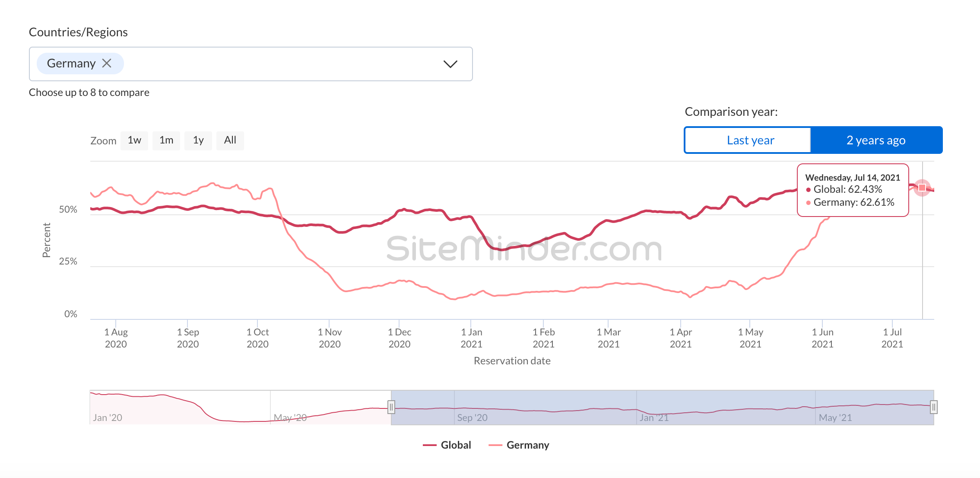Expand the Countries/Regions dropdown arrow

point(450,64)
